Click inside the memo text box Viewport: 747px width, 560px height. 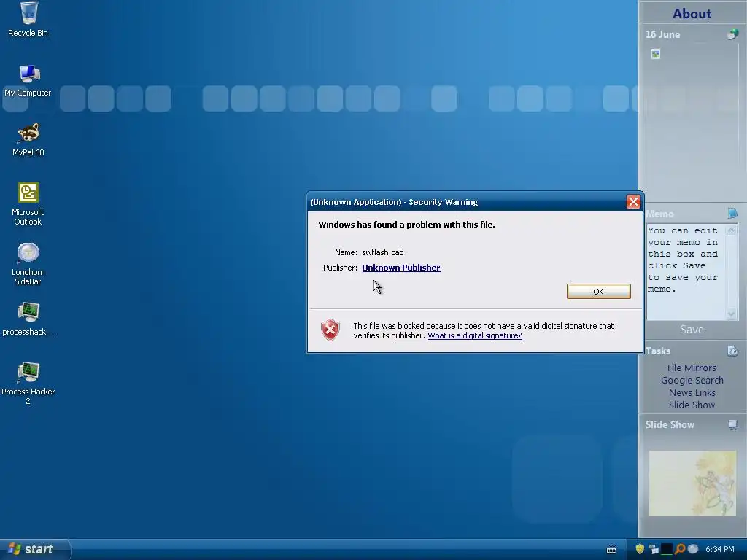click(686, 271)
